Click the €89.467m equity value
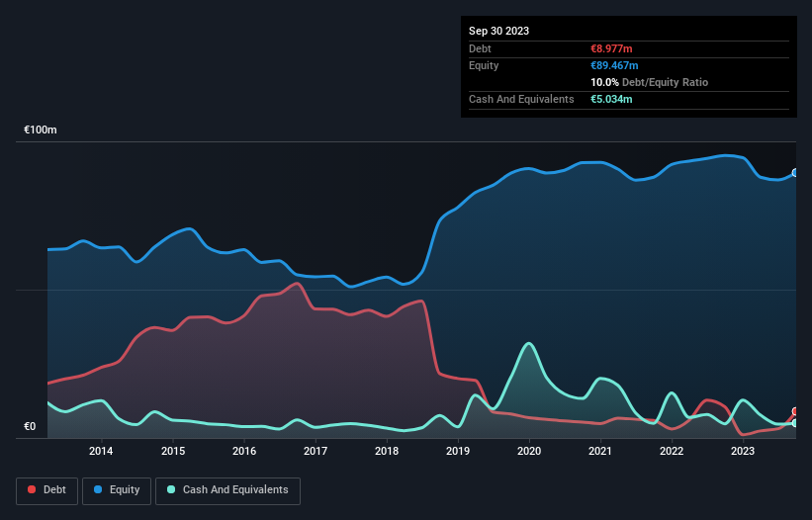 (x=614, y=65)
